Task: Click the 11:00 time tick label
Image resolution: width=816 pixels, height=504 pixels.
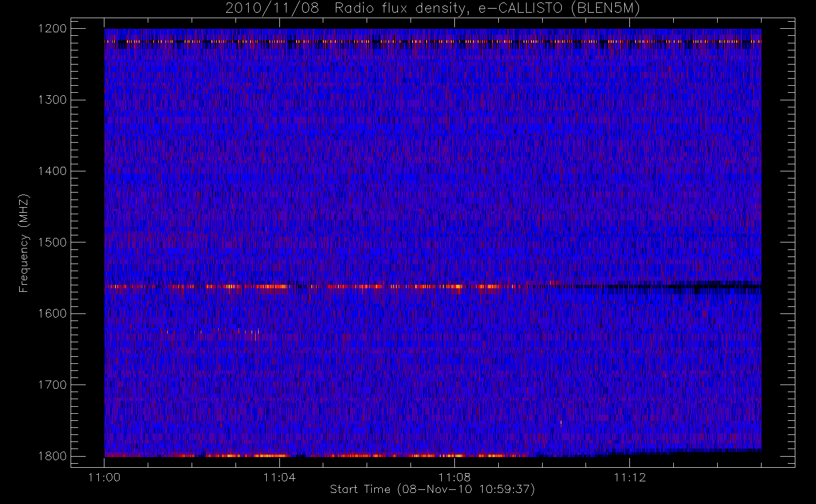Action: (104, 477)
